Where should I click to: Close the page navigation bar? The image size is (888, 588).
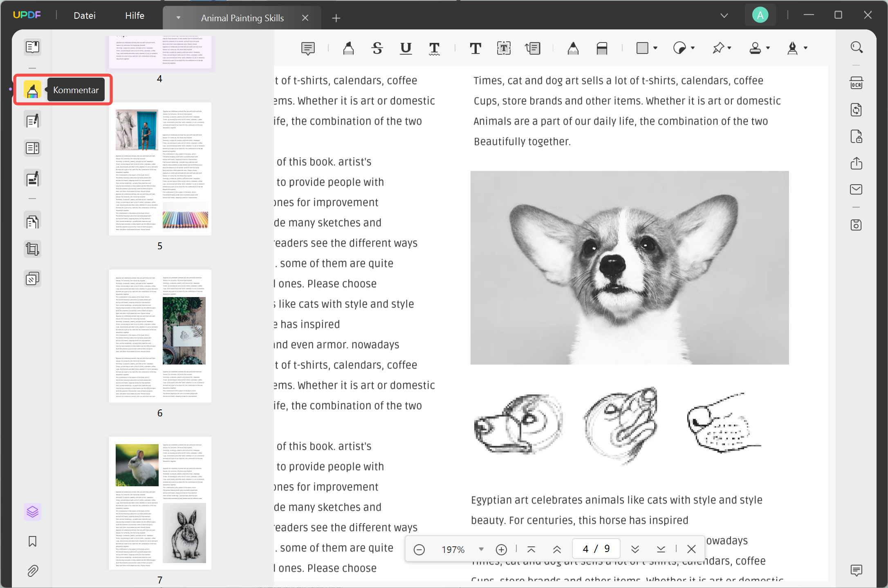691,549
